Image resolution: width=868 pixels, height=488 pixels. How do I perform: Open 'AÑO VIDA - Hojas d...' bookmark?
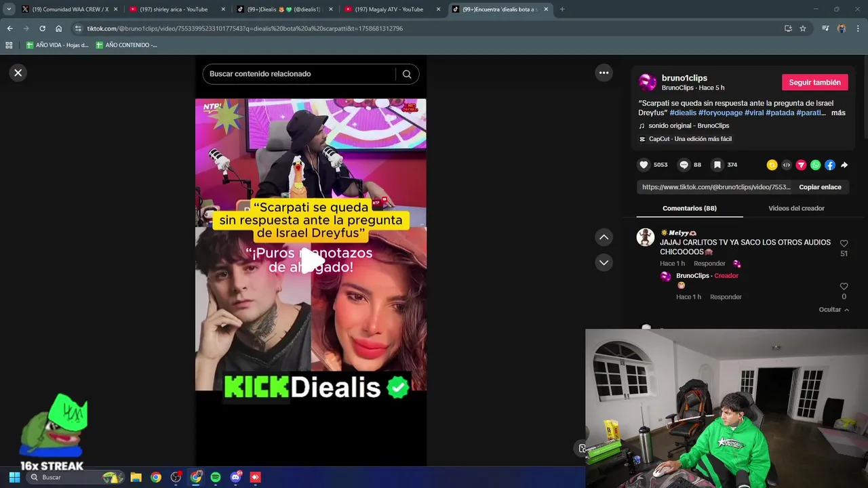click(x=57, y=45)
